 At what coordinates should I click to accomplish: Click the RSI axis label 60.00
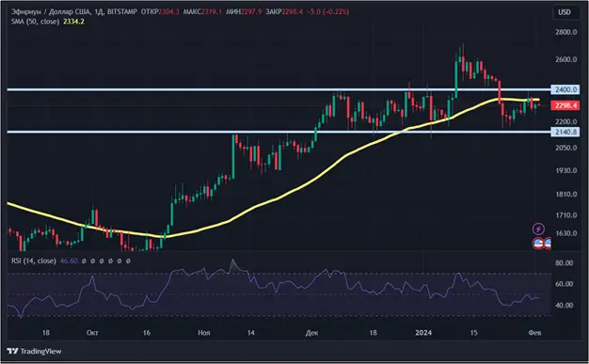(x=565, y=284)
